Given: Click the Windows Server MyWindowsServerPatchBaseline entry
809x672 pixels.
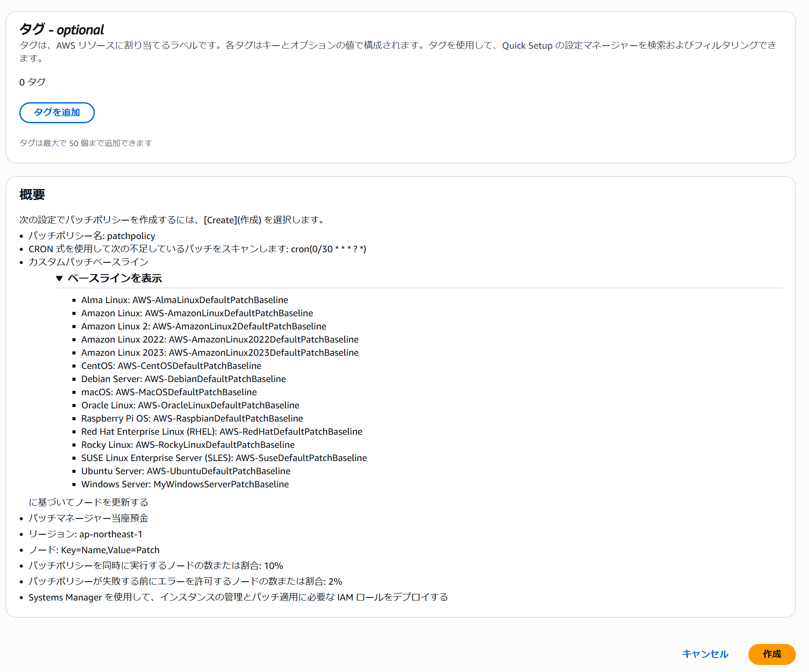Looking at the screenshot, I should point(185,484).
